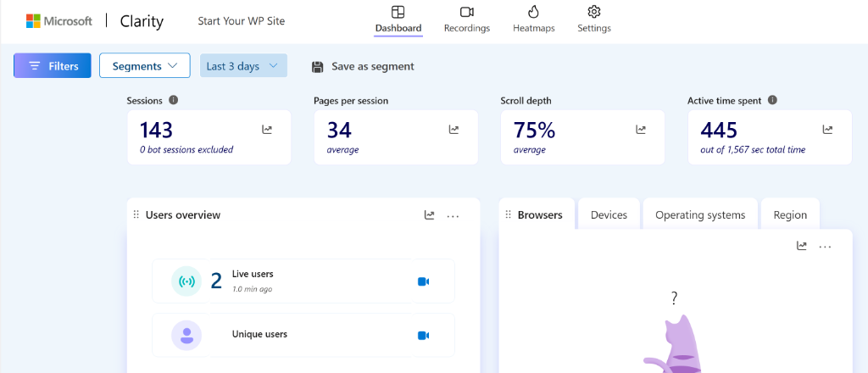868x373 pixels.
Task: Click Save as segment button
Action: [363, 66]
